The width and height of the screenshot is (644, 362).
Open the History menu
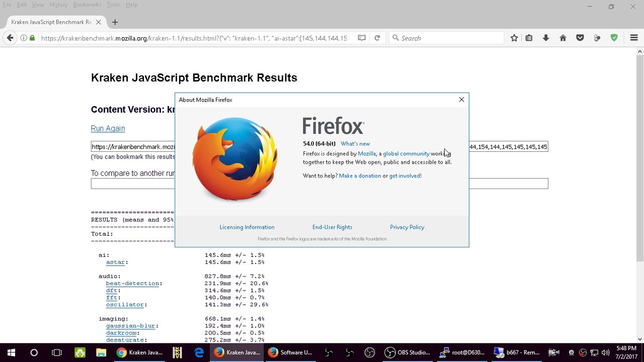click(x=58, y=5)
